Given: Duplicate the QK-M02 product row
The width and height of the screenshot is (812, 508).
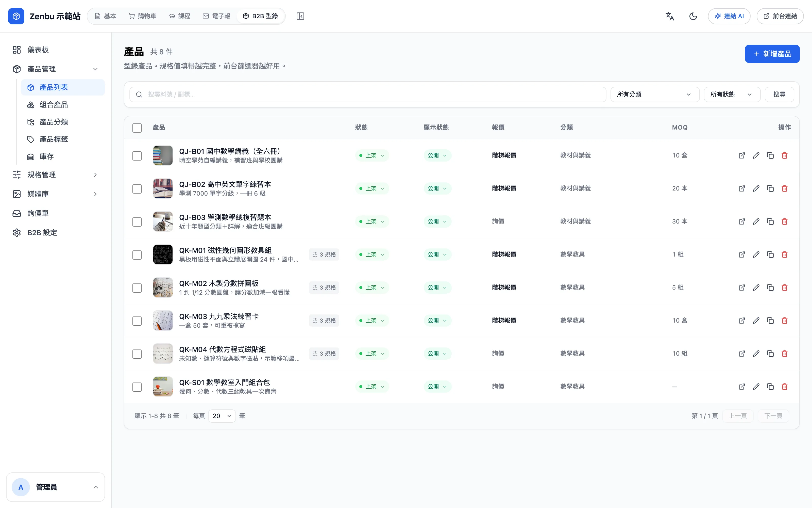Looking at the screenshot, I should click(770, 288).
